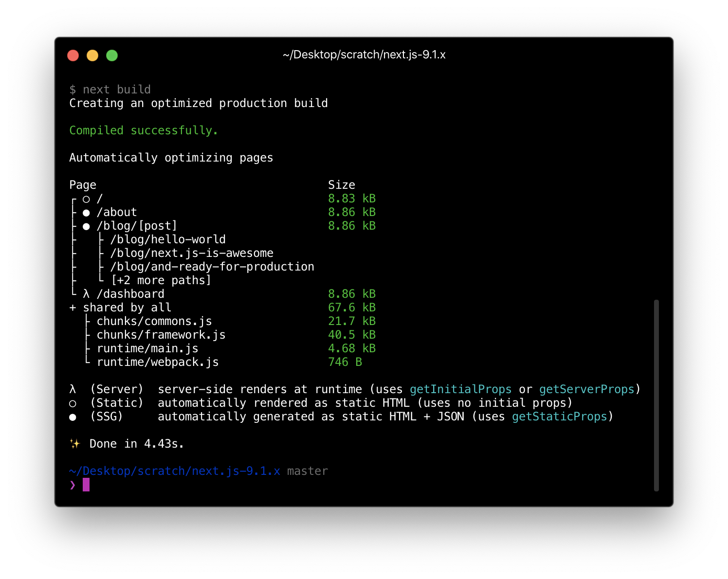Click the filled circle legend icon for SSG
The image size is (728, 579).
pyautogui.click(x=73, y=417)
